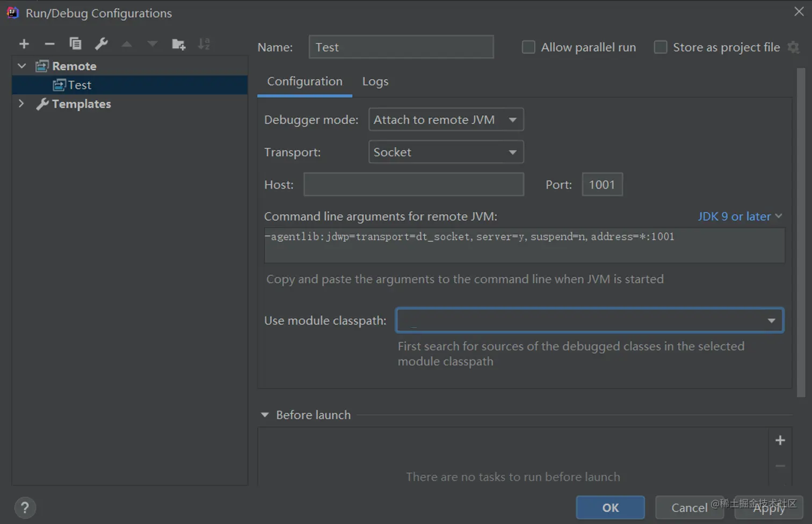Add a Before launch task with plus icon
Screen dimensions: 812x524
coord(780,441)
